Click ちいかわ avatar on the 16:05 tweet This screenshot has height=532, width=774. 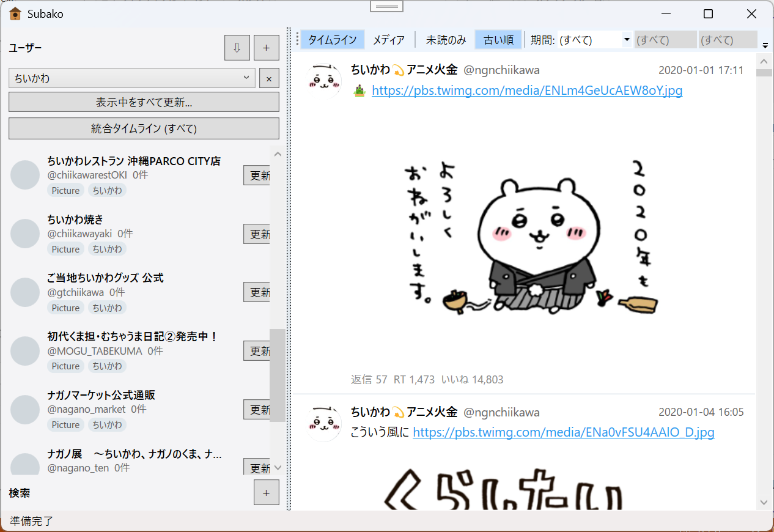click(323, 423)
